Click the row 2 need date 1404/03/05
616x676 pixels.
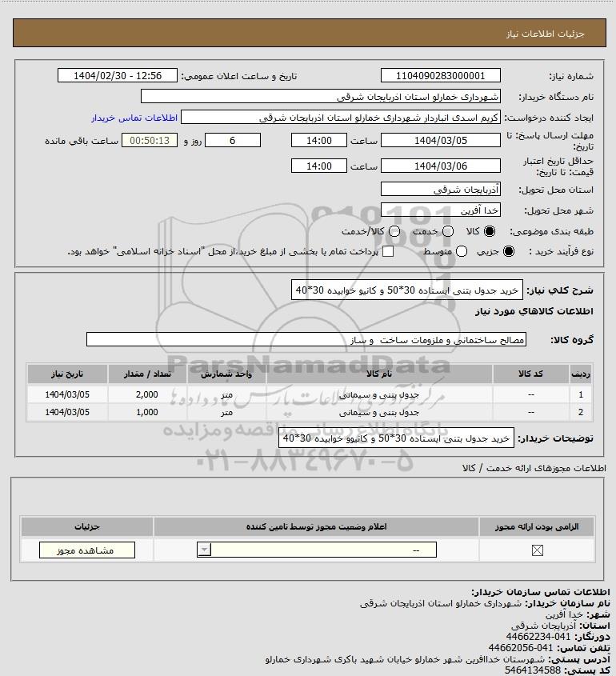click(x=67, y=412)
